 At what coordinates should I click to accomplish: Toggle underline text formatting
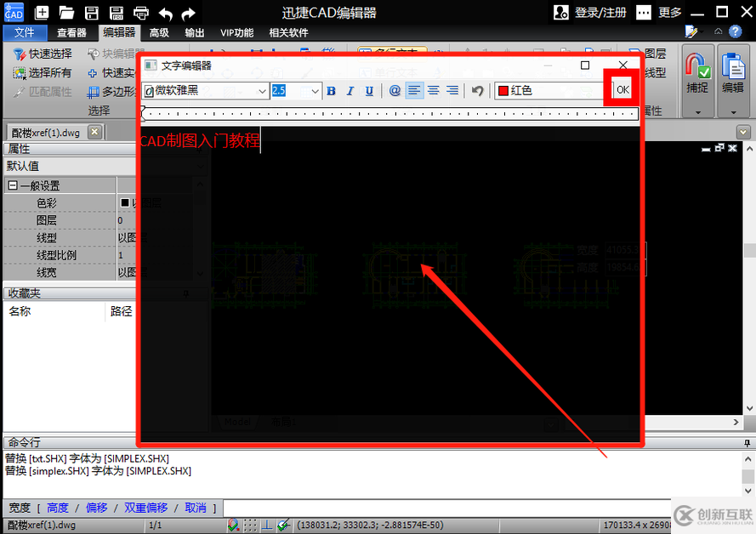[x=369, y=91]
